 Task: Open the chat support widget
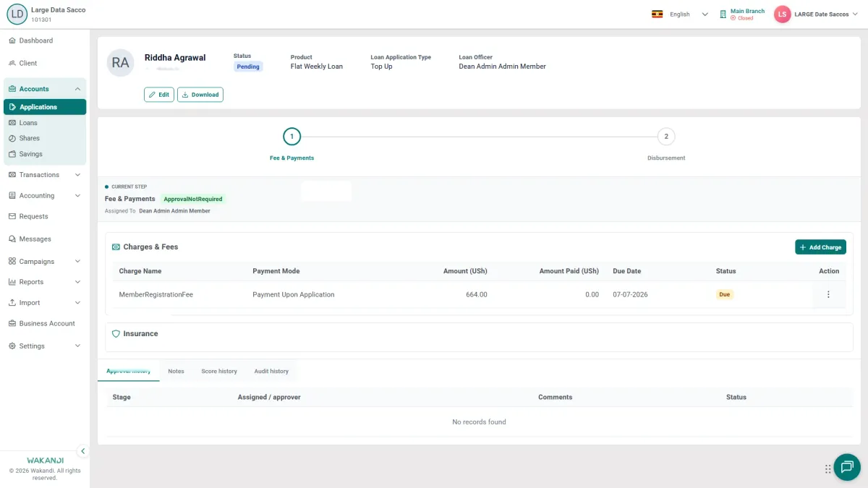pos(847,467)
